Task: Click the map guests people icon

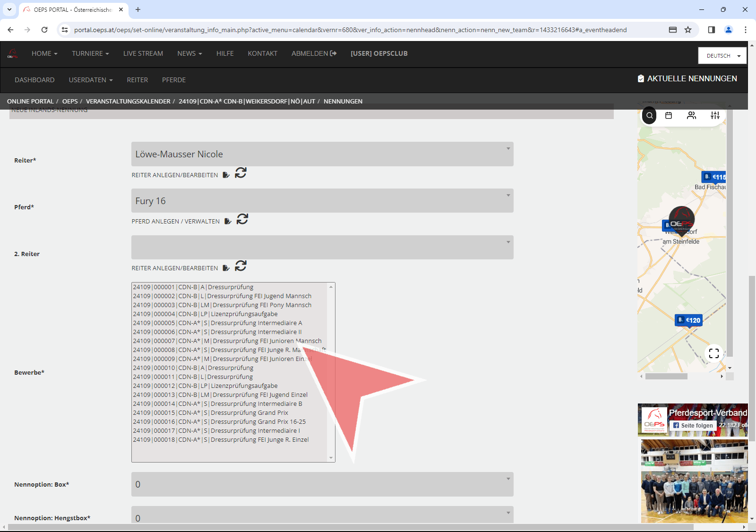Action: click(x=691, y=116)
